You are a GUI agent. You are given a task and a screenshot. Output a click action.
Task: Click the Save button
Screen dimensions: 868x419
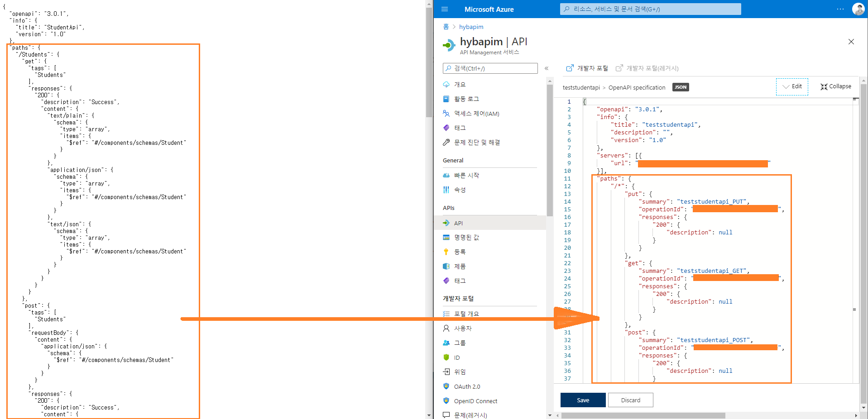pos(583,400)
